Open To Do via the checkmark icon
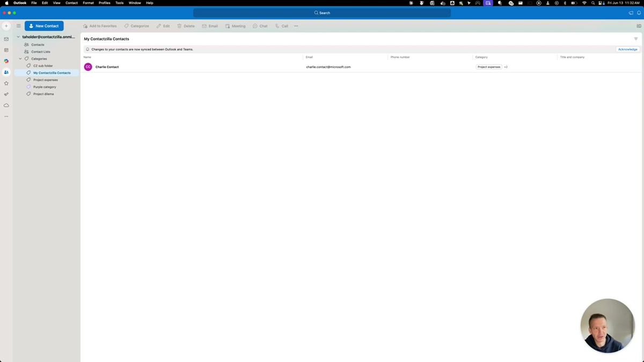 click(6, 94)
